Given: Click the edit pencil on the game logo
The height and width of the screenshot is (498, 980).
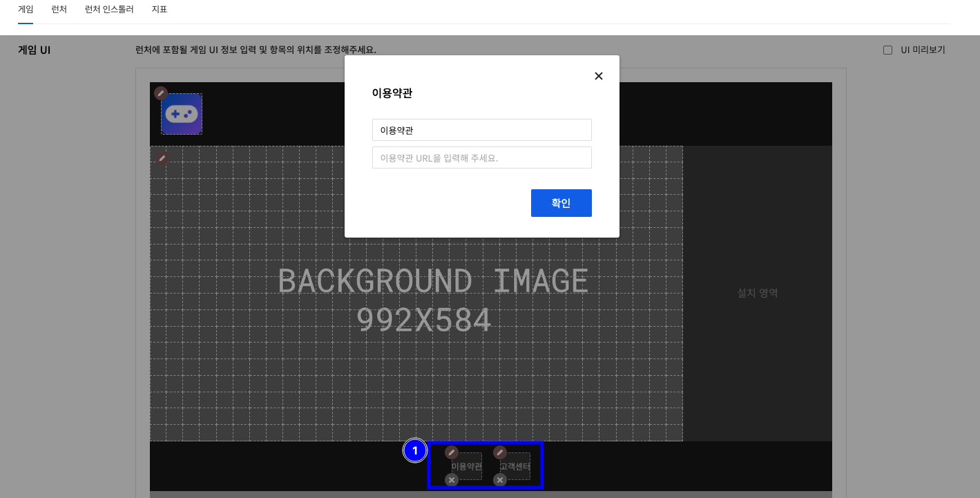Looking at the screenshot, I should click(x=161, y=93).
